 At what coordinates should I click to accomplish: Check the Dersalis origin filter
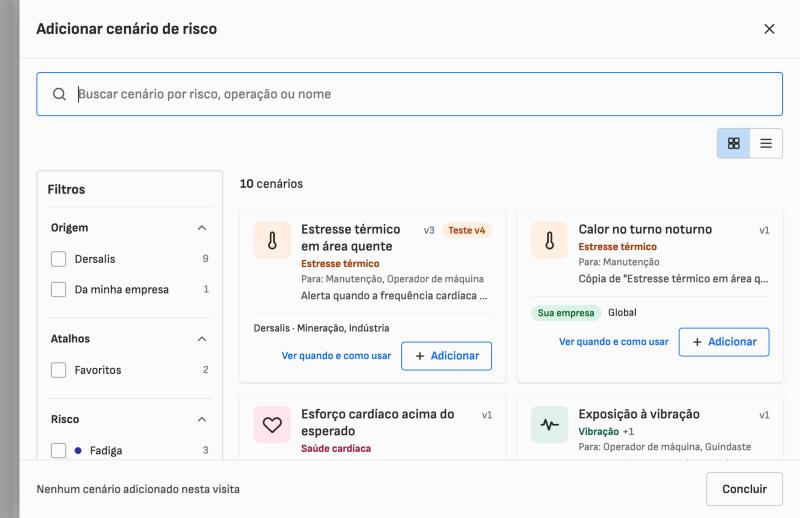[x=59, y=259]
